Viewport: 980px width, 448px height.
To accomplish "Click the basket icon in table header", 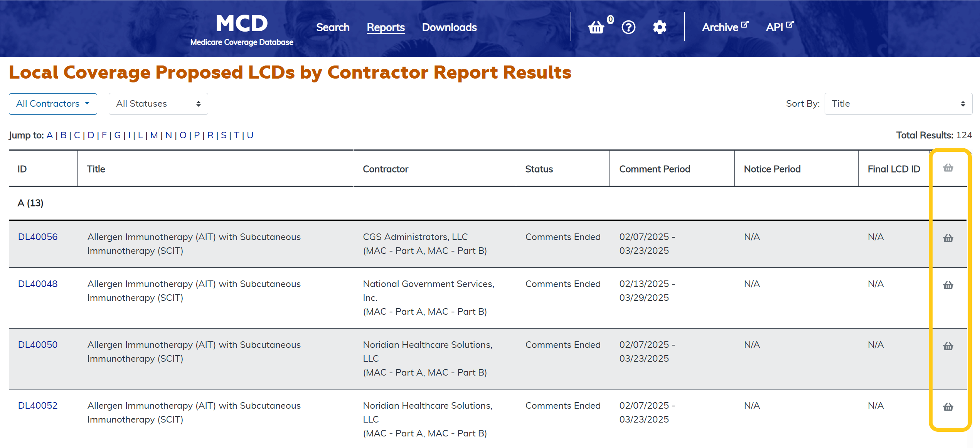I will point(948,168).
